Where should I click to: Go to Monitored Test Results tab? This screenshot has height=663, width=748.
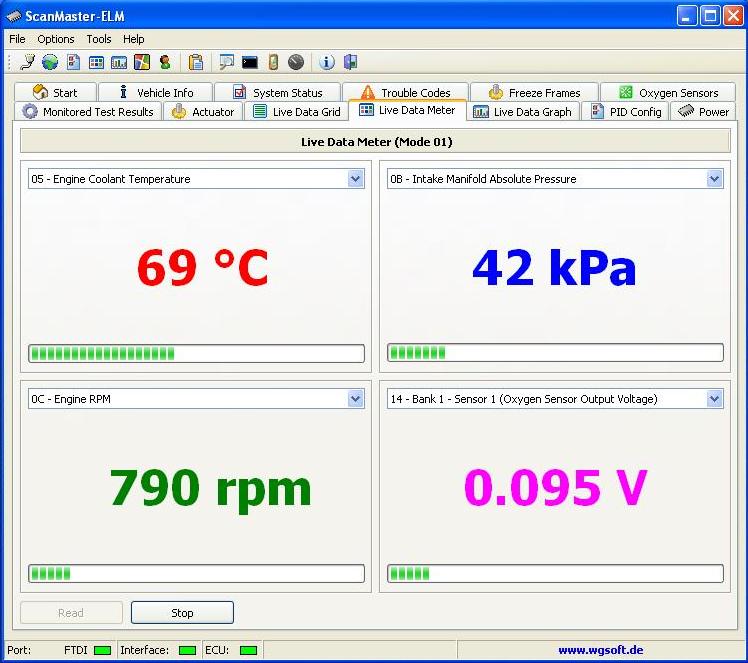click(x=88, y=112)
